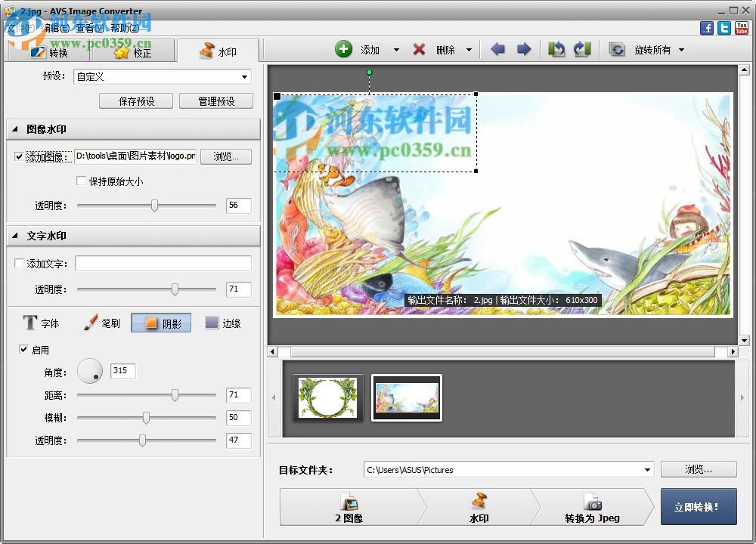Viewport: 756px width, 544px height.
Task: Open the Facebook icon in the title bar
Action: coord(706,27)
